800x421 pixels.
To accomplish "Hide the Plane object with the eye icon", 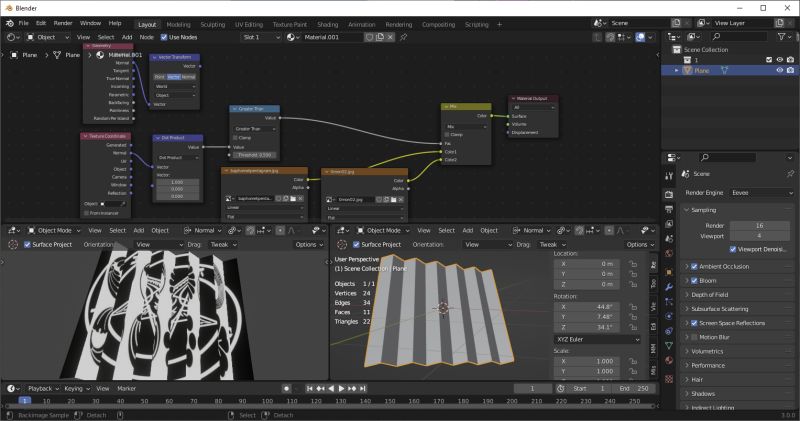I will coord(780,70).
